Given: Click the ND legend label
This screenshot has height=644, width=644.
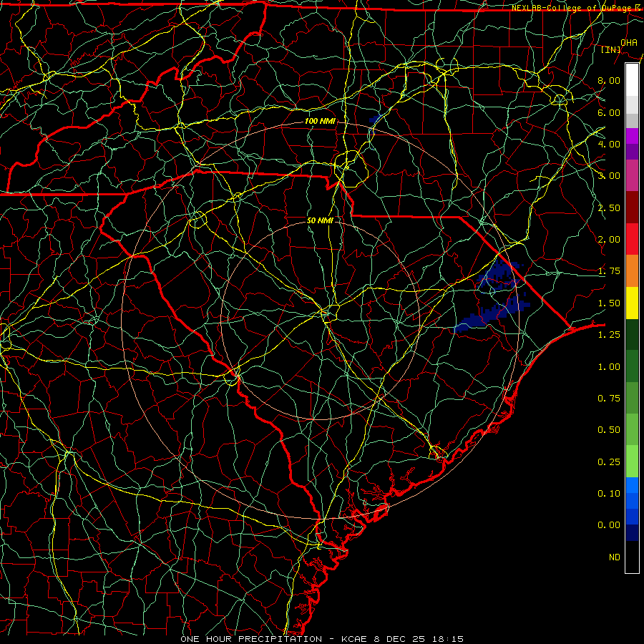Looking at the screenshot, I should click(615, 557).
